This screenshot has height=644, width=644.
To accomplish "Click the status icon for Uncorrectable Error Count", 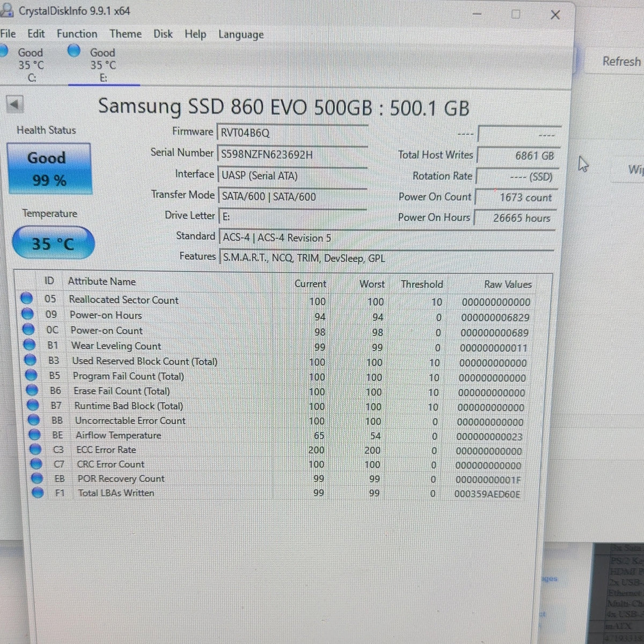I will (x=34, y=420).
